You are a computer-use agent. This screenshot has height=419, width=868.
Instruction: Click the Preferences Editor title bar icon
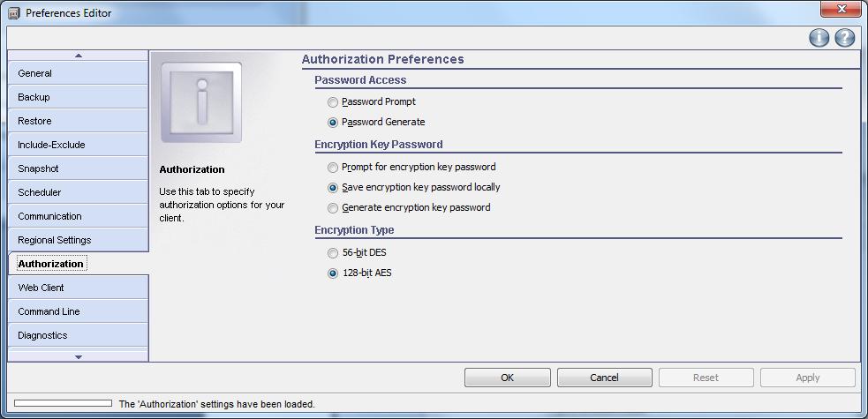[14, 13]
